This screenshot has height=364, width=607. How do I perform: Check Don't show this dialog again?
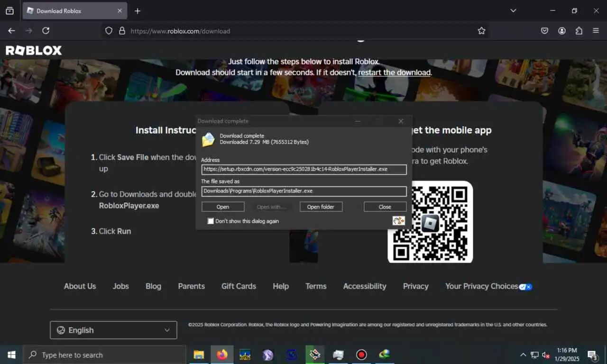tap(211, 221)
